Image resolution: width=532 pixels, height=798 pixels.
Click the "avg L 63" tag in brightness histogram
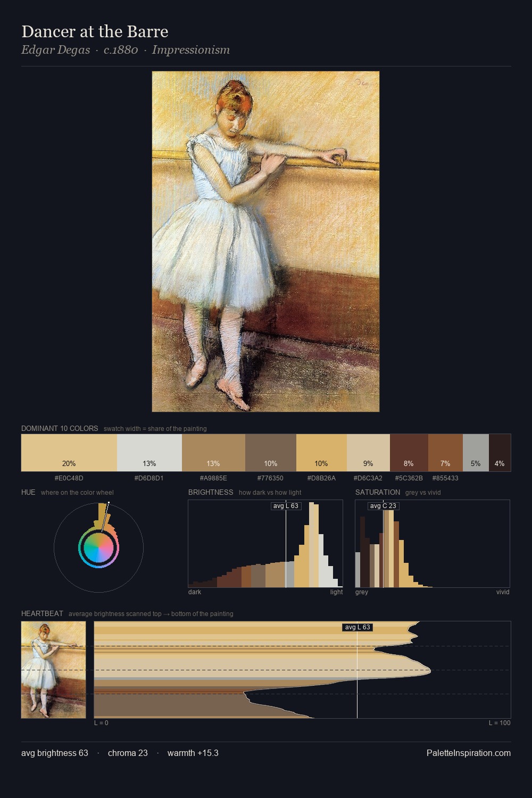tap(286, 506)
